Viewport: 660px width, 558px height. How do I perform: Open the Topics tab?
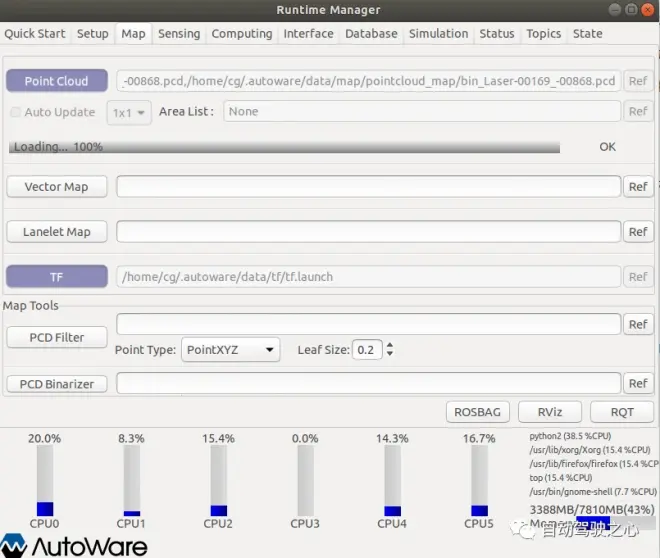click(x=543, y=34)
